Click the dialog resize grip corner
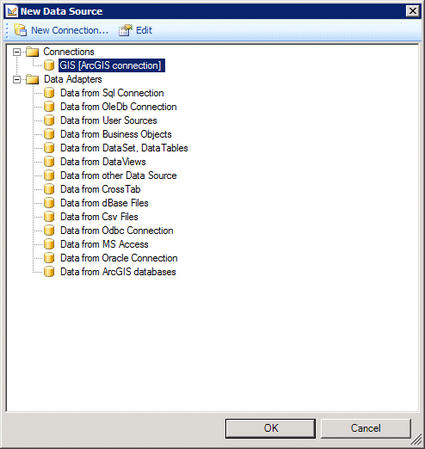This screenshot has width=425, height=449. [x=416, y=441]
